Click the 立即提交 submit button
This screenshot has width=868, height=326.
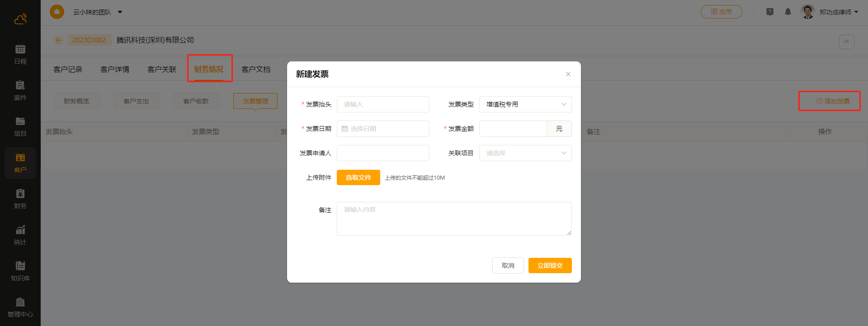coord(550,265)
